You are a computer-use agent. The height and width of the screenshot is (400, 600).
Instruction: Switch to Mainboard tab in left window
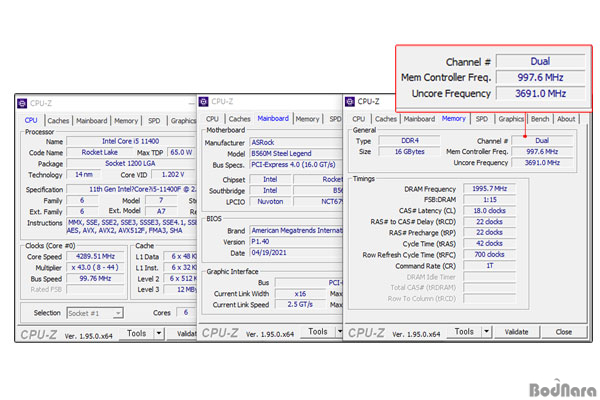(92, 121)
